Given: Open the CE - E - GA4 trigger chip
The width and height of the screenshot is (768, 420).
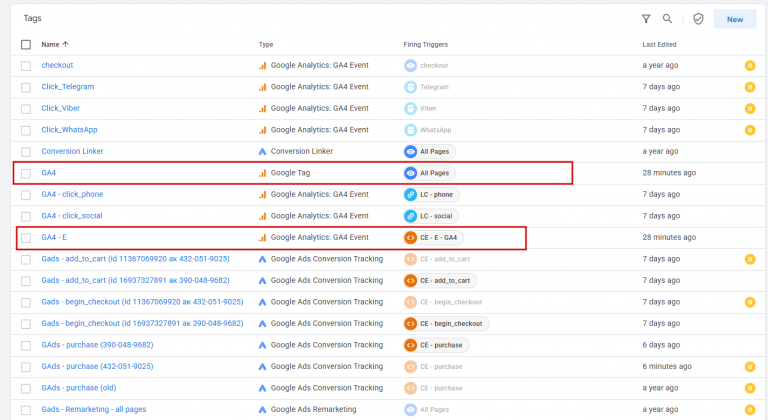Looking at the screenshot, I should pos(433,238).
